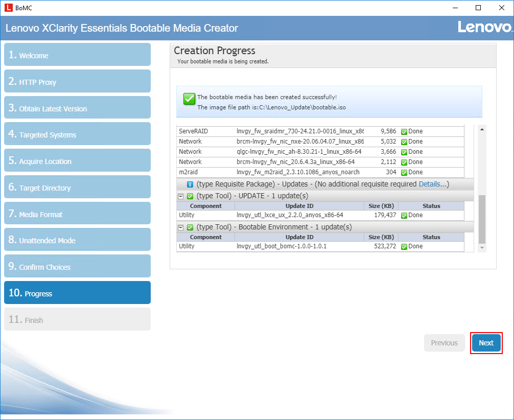Select the lnvgy_fw_sraidmr_730 update ID
Image resolution: width=514 pixels, height=420 pixels.
(x=300, y=131)
